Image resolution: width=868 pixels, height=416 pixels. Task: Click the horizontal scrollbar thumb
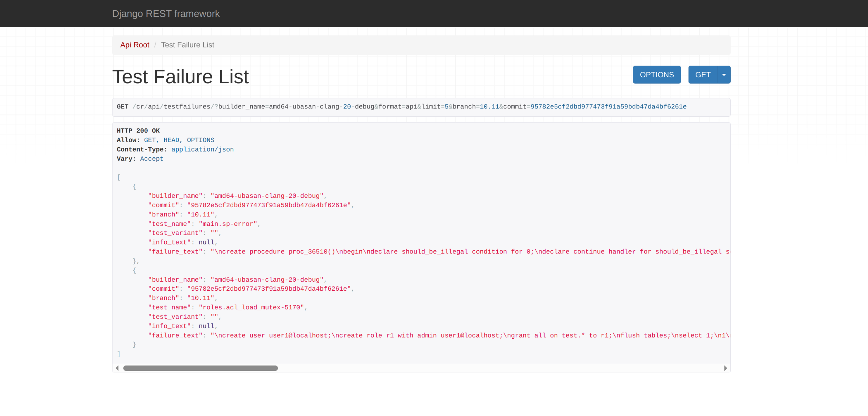(200, 368)
